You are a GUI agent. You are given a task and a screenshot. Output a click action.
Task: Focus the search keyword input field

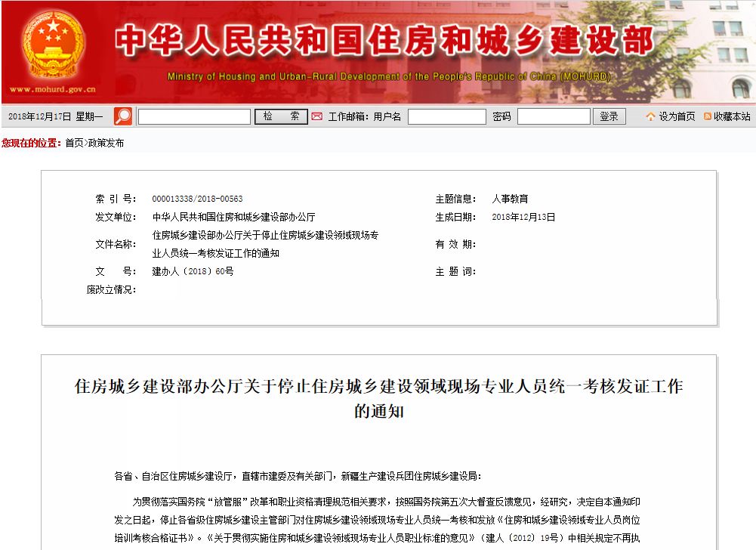[194, 117]
